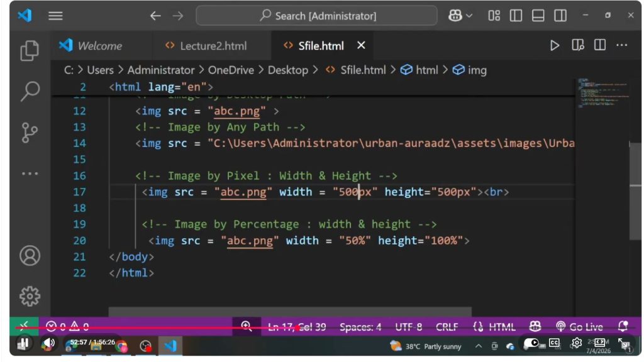Image resolution: width=644 pixels, height=362 pixels.
Task: Open the Accounts icon in the activity bar
Action: [30, 255]
